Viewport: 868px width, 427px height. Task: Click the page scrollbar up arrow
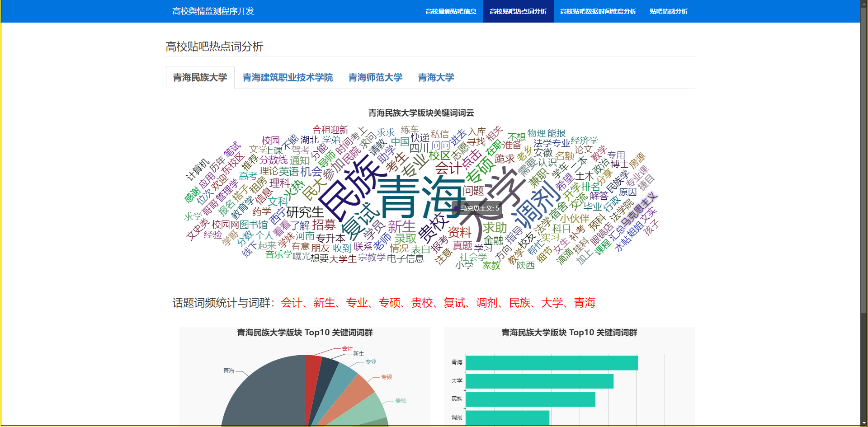click(x=864, y=4)
